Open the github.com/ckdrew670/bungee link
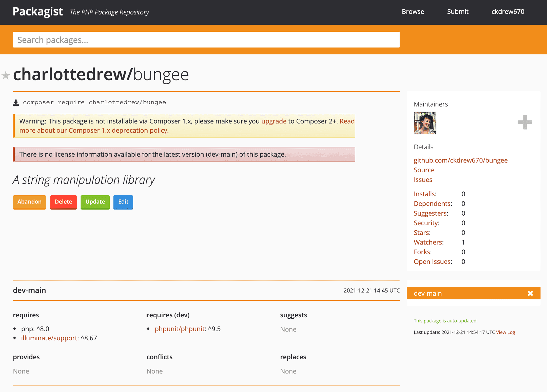The width and height of the screenshot is (547, 392). (460, 160)
